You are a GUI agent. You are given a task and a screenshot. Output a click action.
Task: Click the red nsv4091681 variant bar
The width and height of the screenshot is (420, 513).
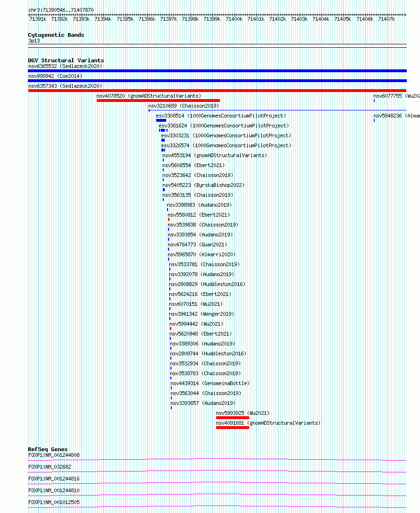point(233,428)
